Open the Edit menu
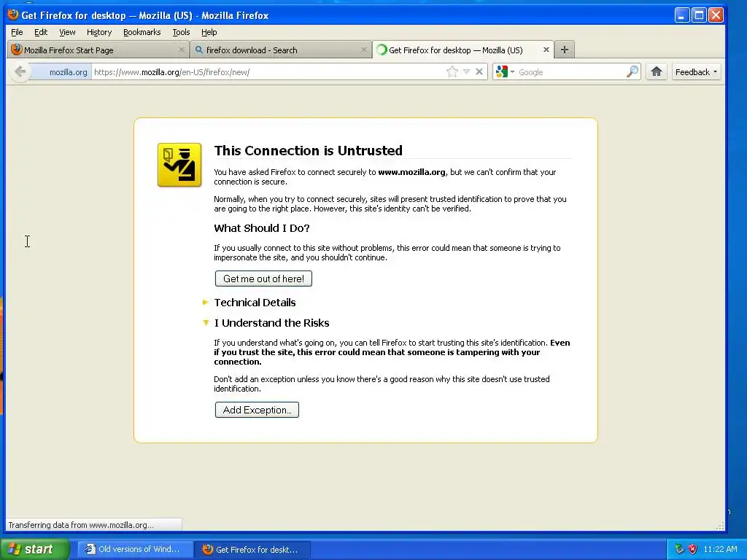The image size is (747, 560). pos(41,32)
